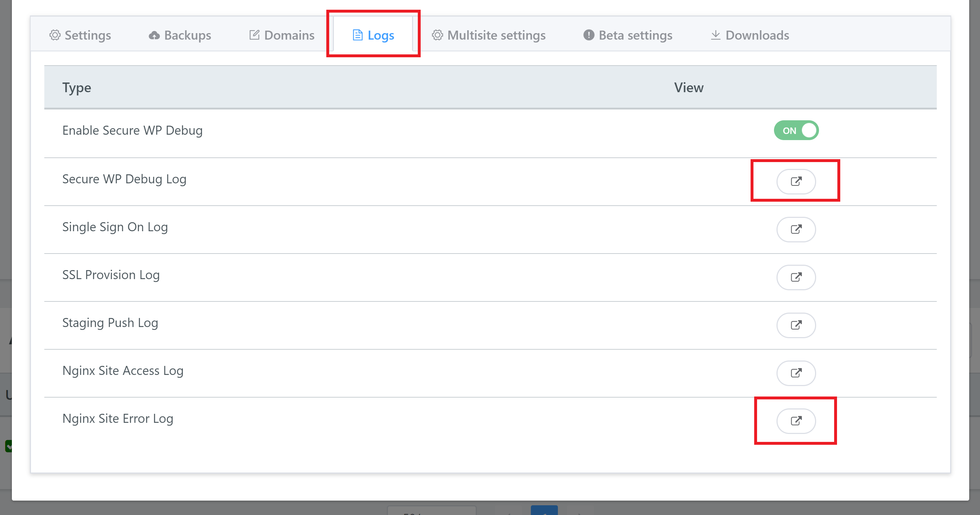Viewport: 980px width, 515px height.
Task: Click the Staging Push Log label
Action: 110,323
